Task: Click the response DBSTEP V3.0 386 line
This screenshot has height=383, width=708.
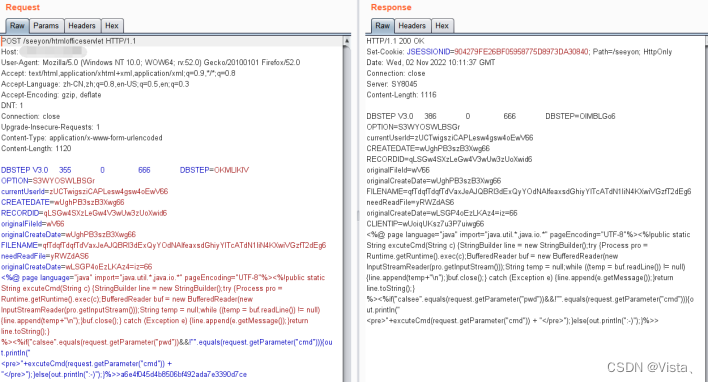Action: click(x=491, y=116)
